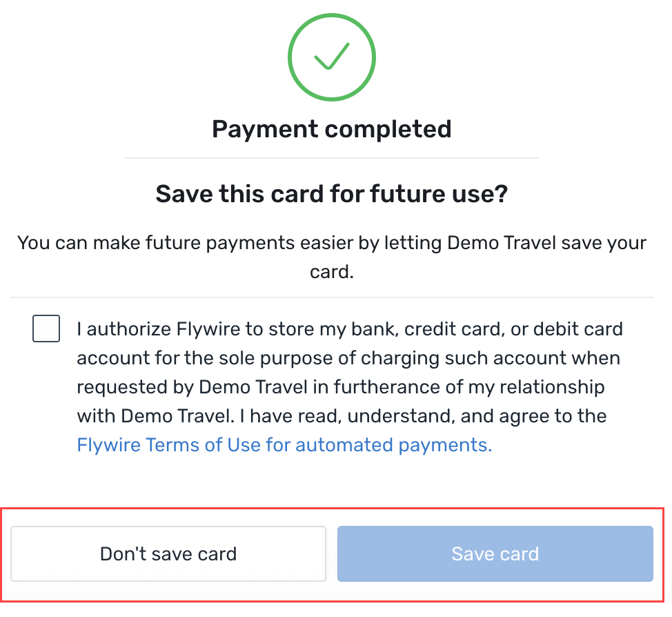Click the "Save this card for future use?" heading
This screenshot has height=617, width=672.
point(331,194)
